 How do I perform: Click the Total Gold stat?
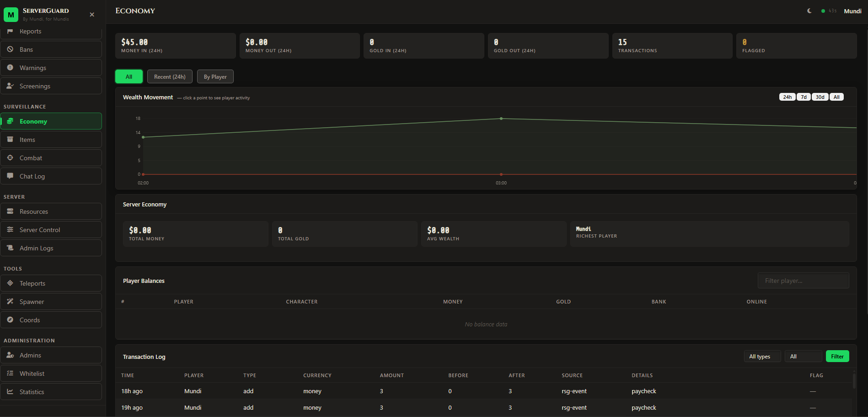click(345, 234)
